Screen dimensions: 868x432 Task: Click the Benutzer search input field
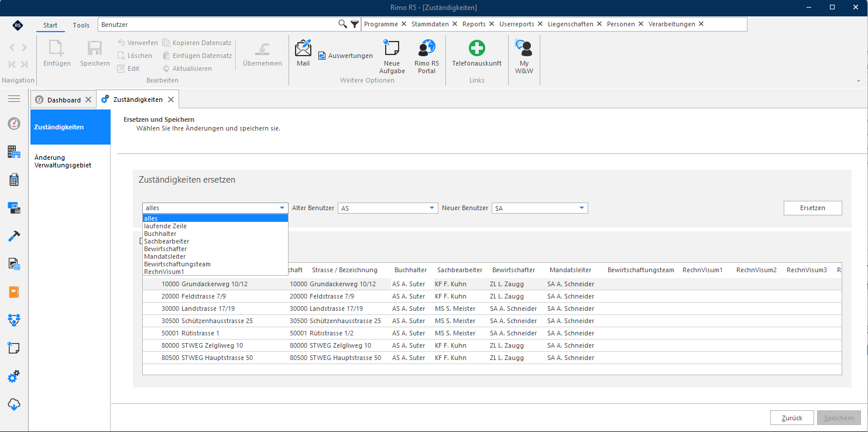(218, 25)
